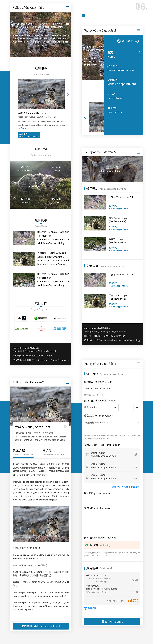Click the 三江源国家公园 partner logo
The width and height of the screenshot is (153, 644).
pos(22,329)
